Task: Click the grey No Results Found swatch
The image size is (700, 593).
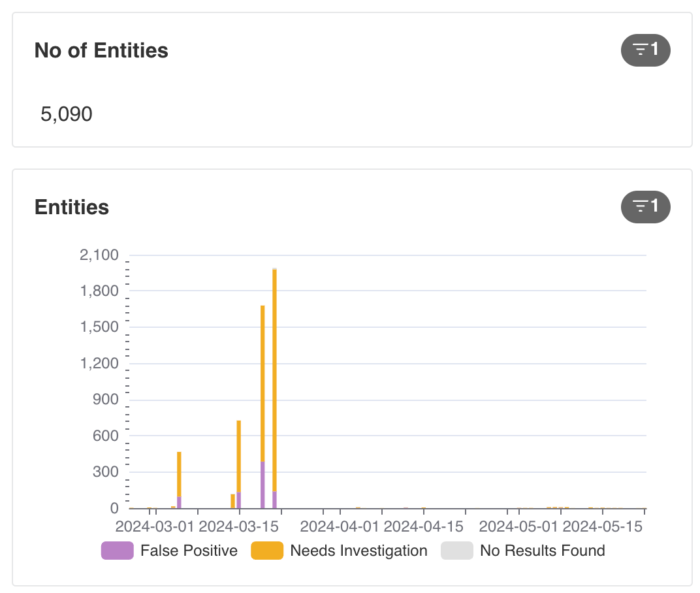Action: [x=456, y=551]
